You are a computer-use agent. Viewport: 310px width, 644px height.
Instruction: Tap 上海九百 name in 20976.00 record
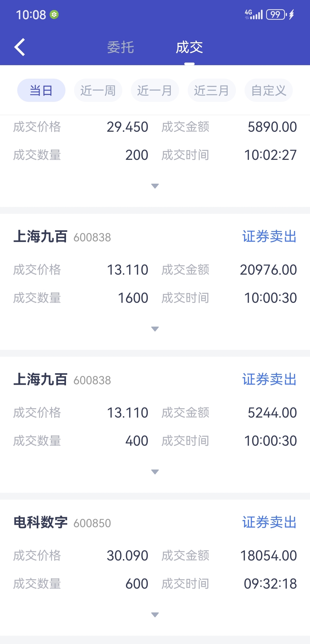40,237
